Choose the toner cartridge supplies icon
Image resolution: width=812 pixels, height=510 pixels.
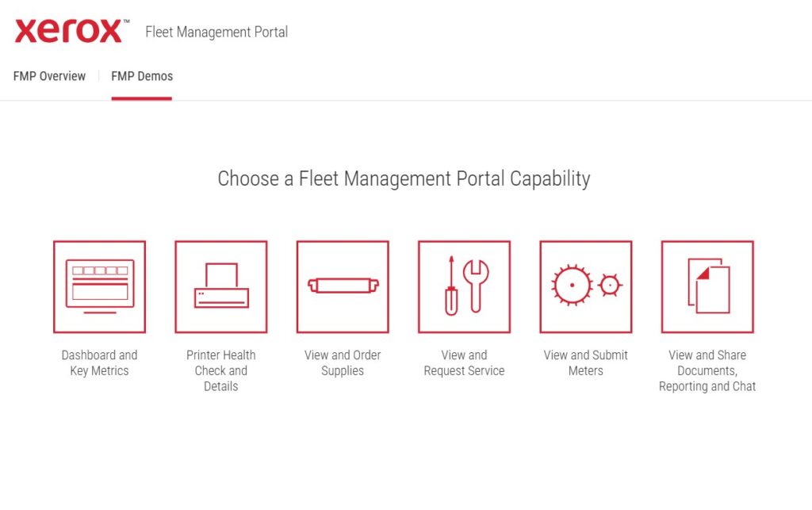[x=343, y=287]
